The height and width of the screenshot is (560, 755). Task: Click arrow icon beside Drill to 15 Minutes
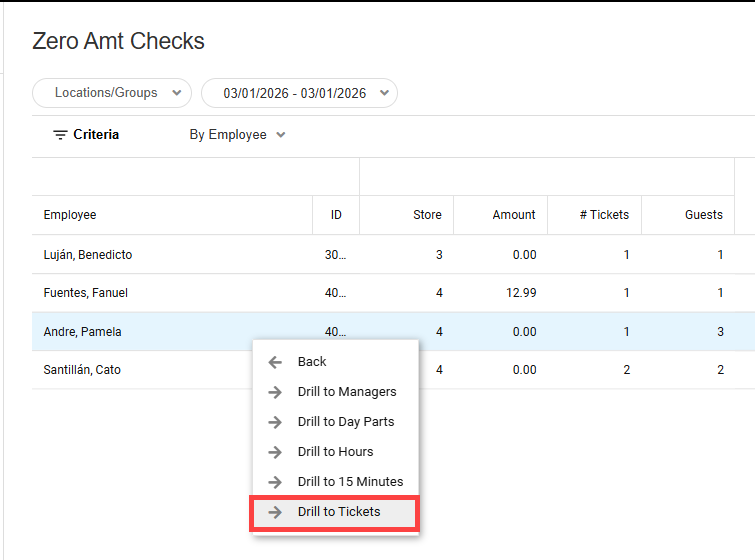click(275, 482)
